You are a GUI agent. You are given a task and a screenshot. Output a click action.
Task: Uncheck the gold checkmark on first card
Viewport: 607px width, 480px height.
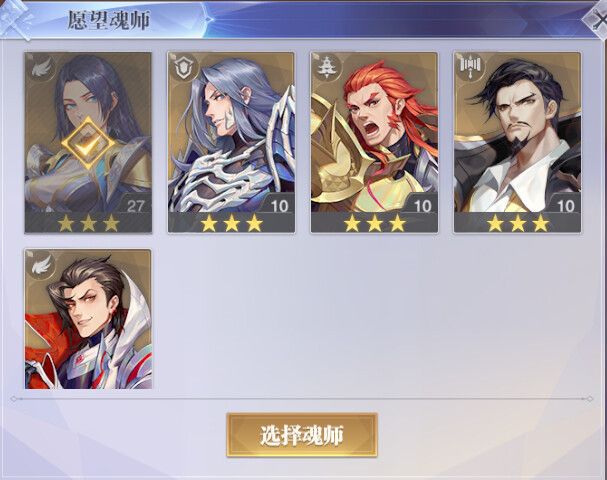(88, 144)
